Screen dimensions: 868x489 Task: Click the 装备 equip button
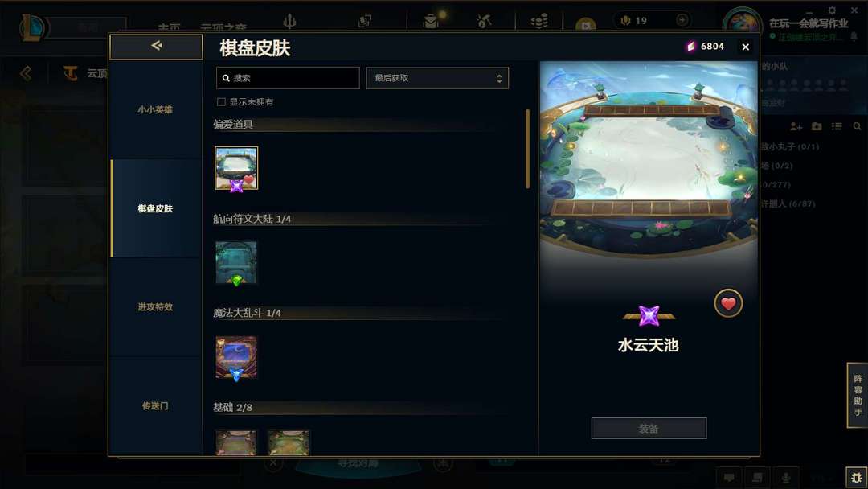[649, 428]
